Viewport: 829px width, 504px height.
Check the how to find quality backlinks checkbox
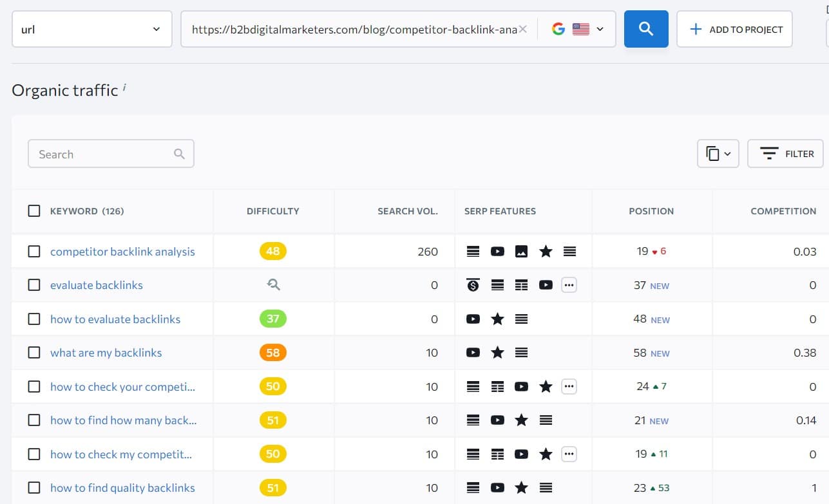(x=34, y=488)
